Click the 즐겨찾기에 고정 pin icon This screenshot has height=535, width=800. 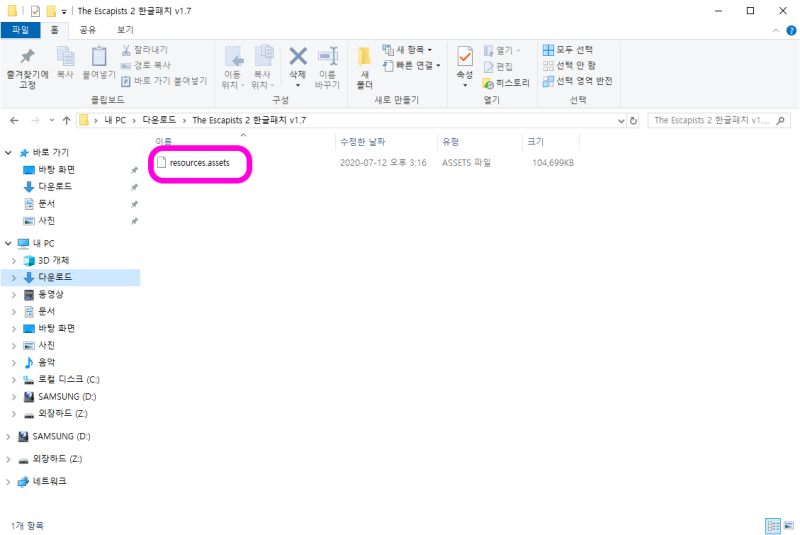[27, 56]
